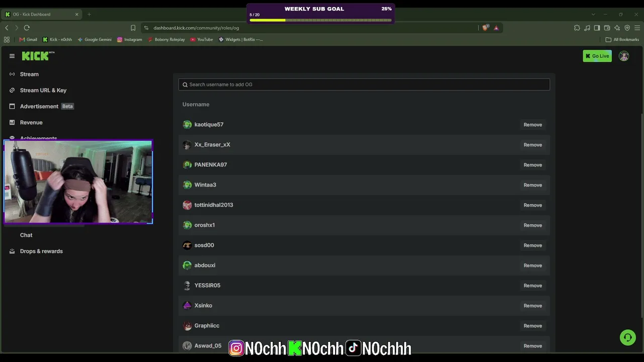Open the Brave Shields panel
644x362 pixels.
click(485, 28)
